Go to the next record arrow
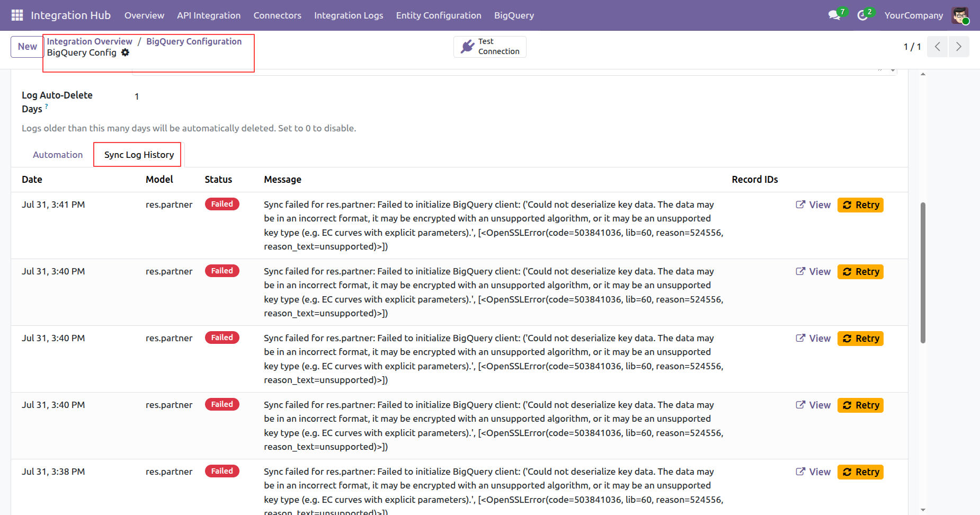980x515 pixels. 958,47
